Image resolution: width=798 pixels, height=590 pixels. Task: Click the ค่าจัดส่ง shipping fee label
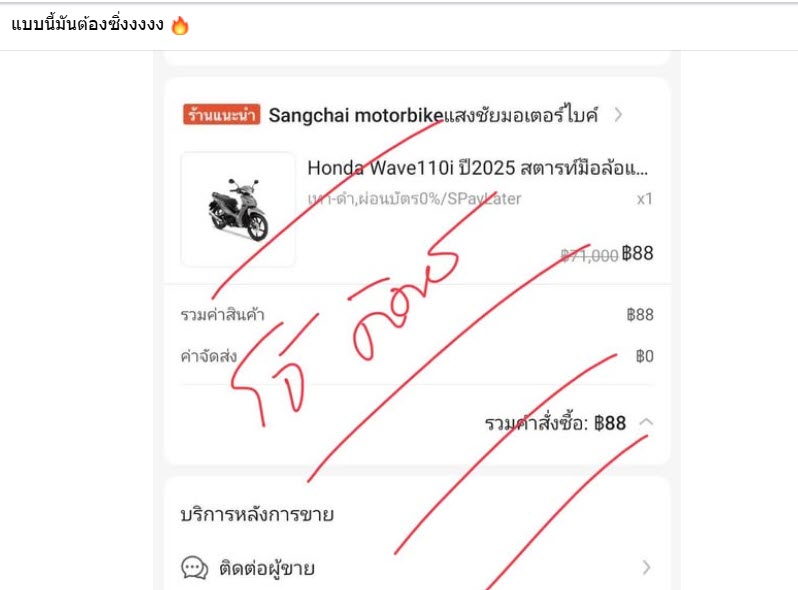(x=209, y=356)
